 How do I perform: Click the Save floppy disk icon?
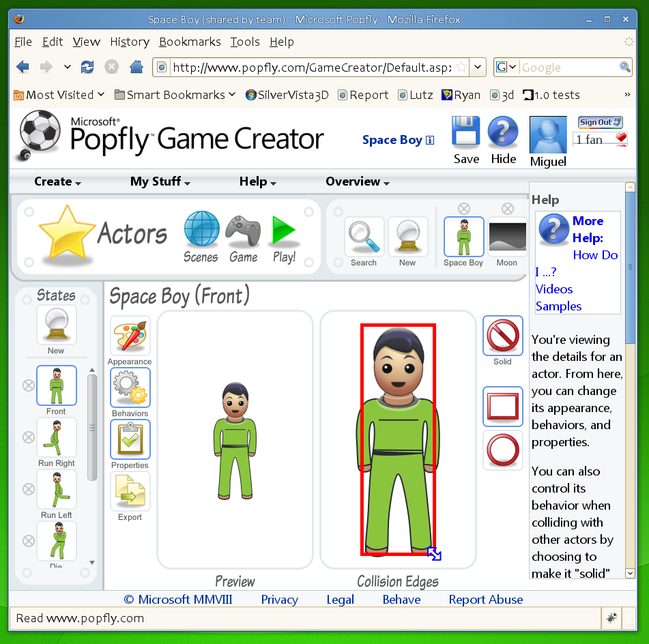click(x=465, y=132)
